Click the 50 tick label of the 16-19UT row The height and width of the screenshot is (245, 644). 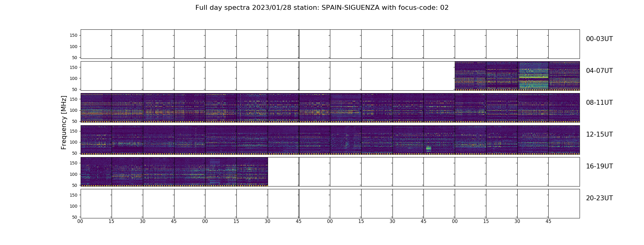click(75, 185)
